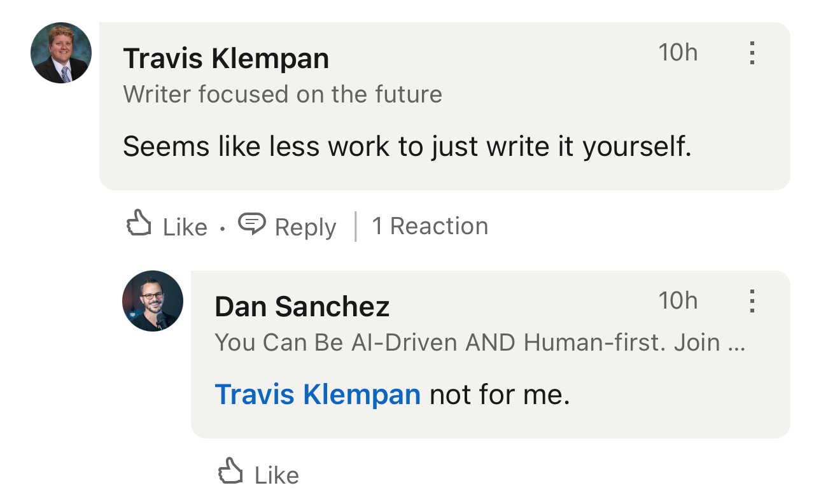This screenshot has height=504, width=821.
Task: Click the "Seems like less work" comment text
Action: 407,147
